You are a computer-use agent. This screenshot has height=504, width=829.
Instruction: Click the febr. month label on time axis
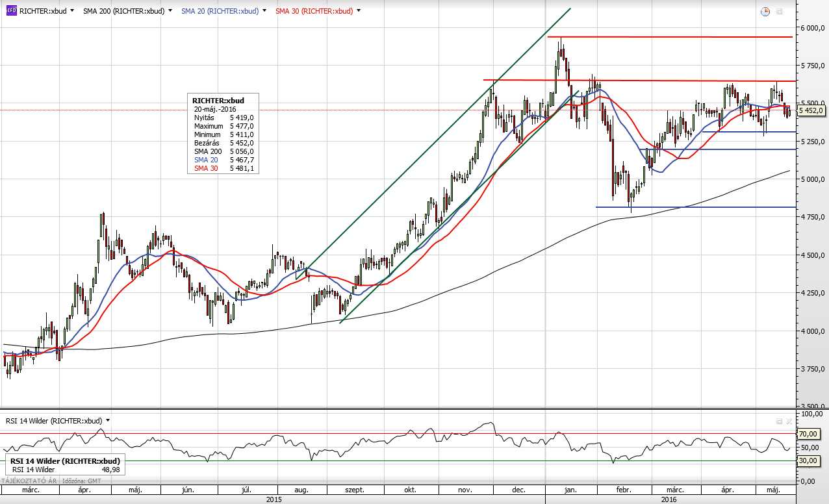click(624, 490)
